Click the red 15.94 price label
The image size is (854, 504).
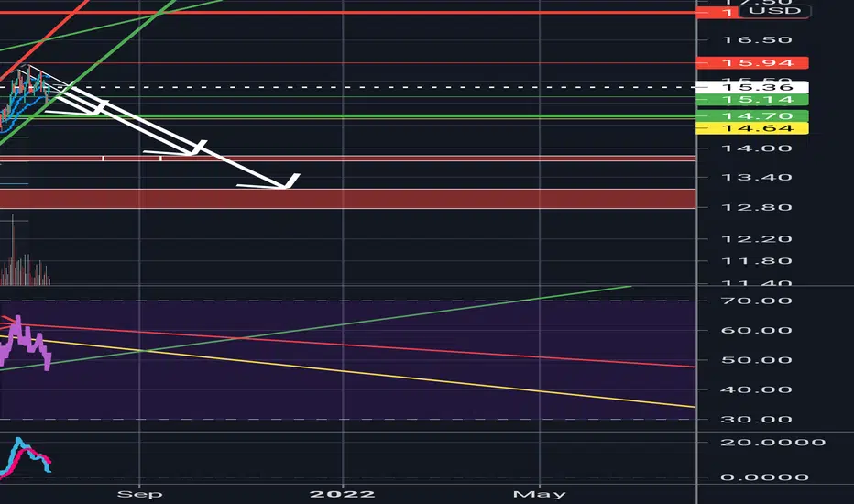pos(752,62)
